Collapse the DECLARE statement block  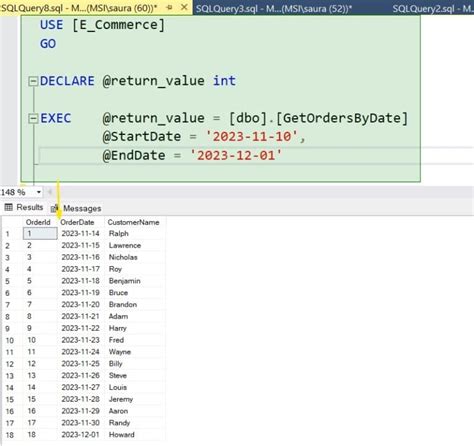tap(33, 81)
